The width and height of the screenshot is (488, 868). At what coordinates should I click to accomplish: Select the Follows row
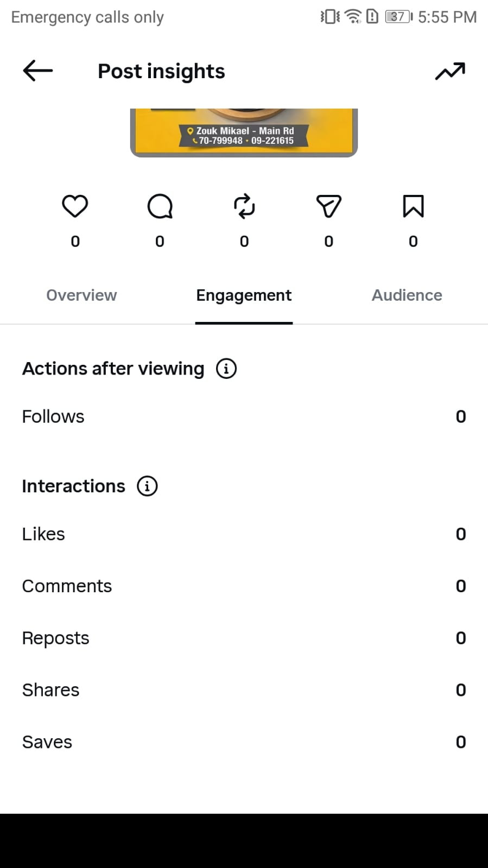point(244,416)
